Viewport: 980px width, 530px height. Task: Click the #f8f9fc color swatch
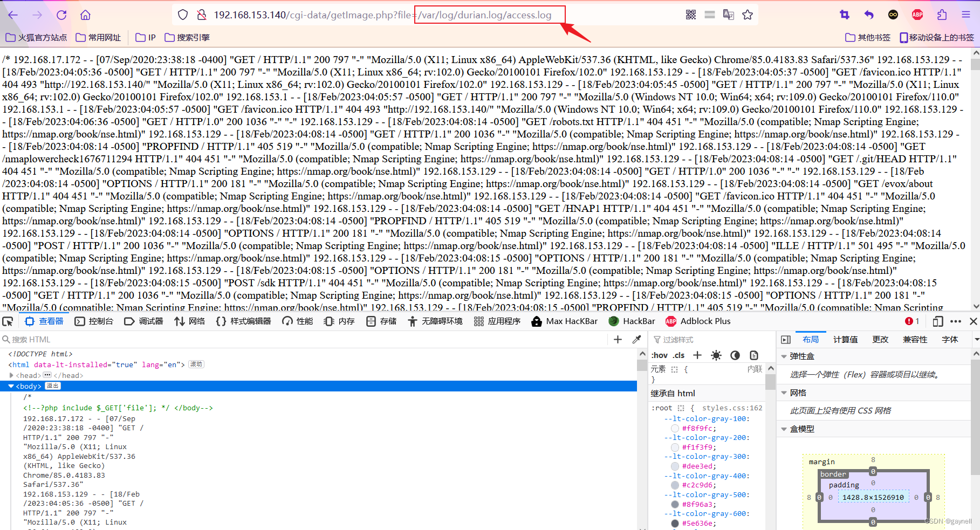click(675, 429)
